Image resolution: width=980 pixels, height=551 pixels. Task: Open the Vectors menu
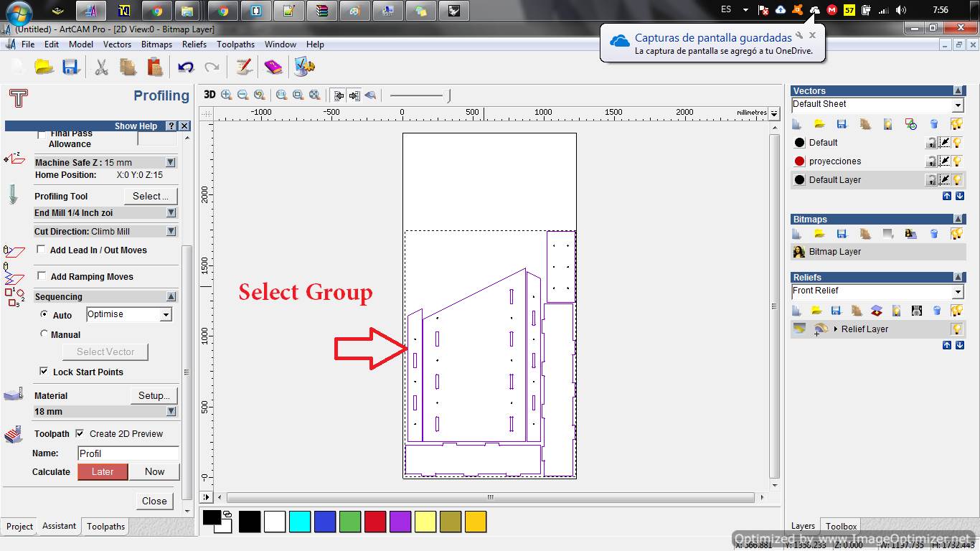[x=117, y=44]
